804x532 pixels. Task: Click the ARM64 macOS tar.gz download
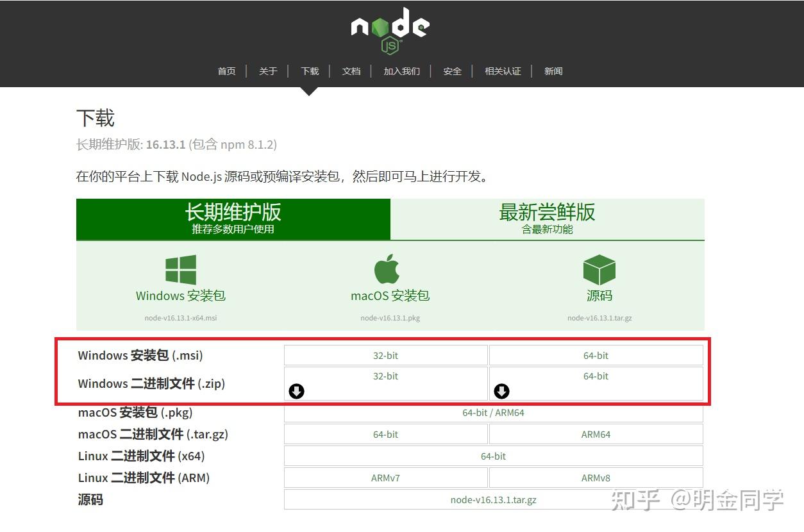click(x=596, y=434)
